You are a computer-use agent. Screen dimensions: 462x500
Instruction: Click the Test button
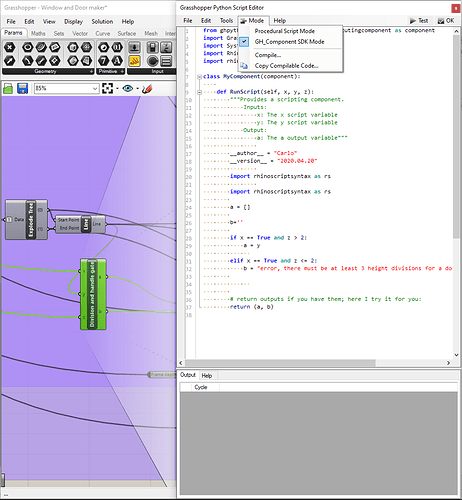tap(419, 21)
